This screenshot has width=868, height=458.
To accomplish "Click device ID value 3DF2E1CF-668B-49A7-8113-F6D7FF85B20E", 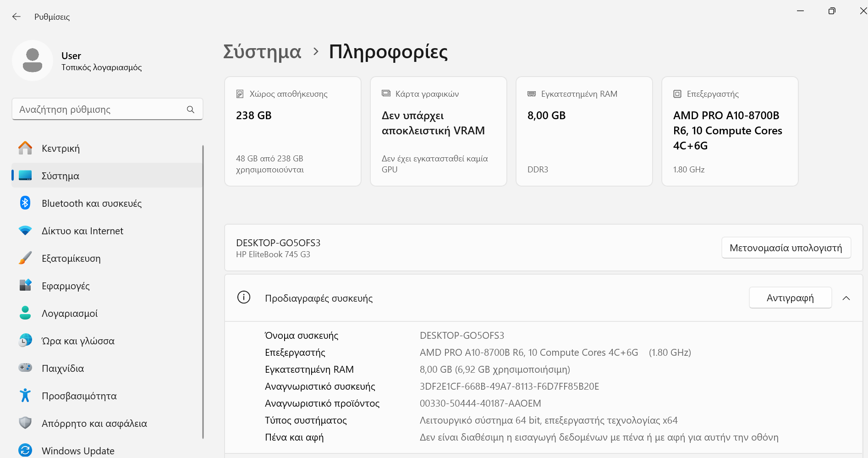I will click(x=509, y=386).
